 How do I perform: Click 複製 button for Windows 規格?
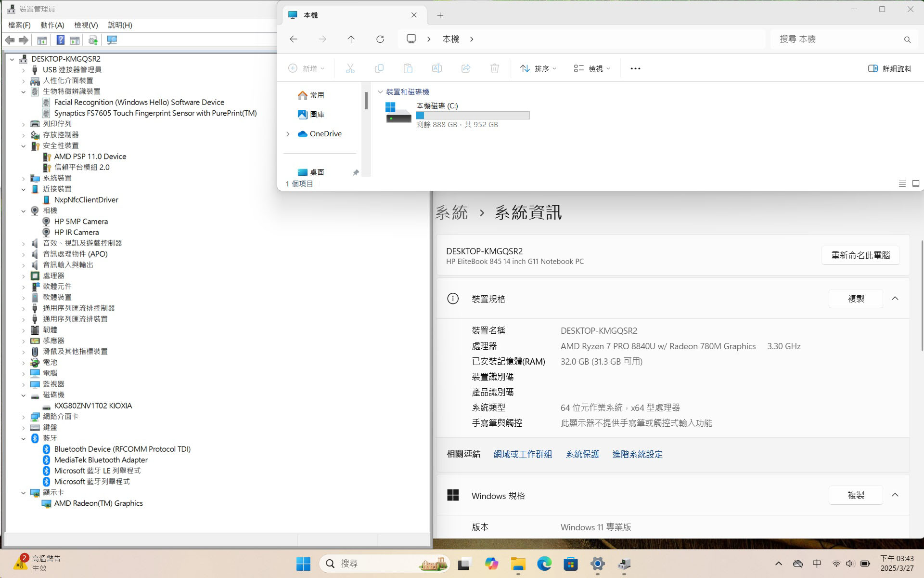[856, 495]
